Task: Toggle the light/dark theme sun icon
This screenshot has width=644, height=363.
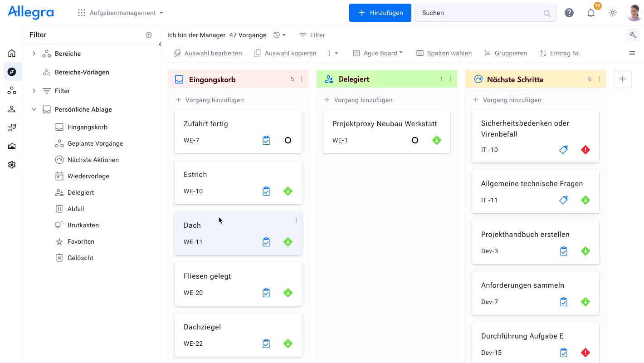Action: tap(612, 13)
